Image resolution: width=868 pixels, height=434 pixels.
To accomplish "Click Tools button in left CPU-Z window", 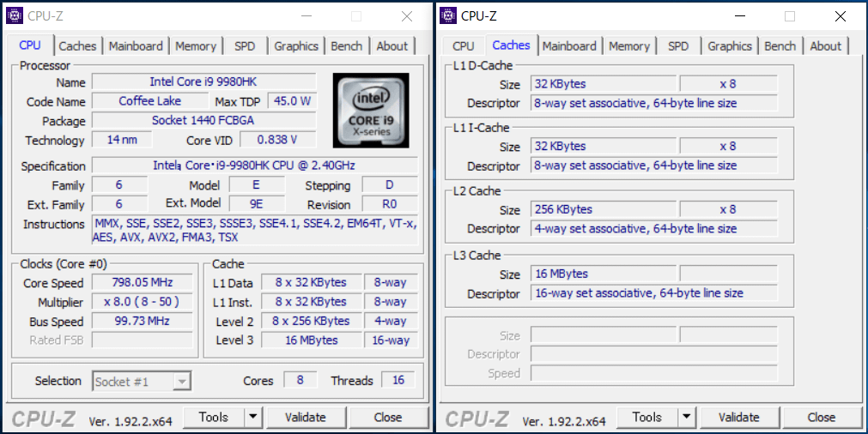I will (214, 418).
